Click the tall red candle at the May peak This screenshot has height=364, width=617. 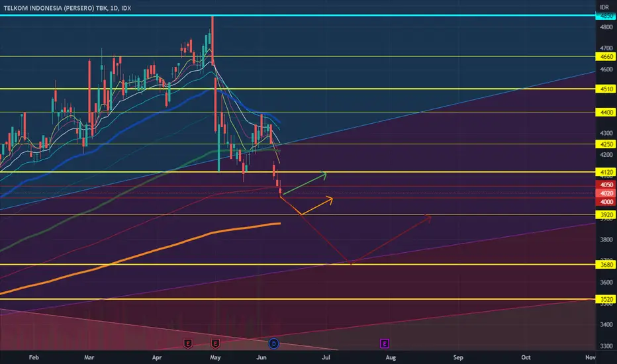pyautogui.click(x=213, y=40)
